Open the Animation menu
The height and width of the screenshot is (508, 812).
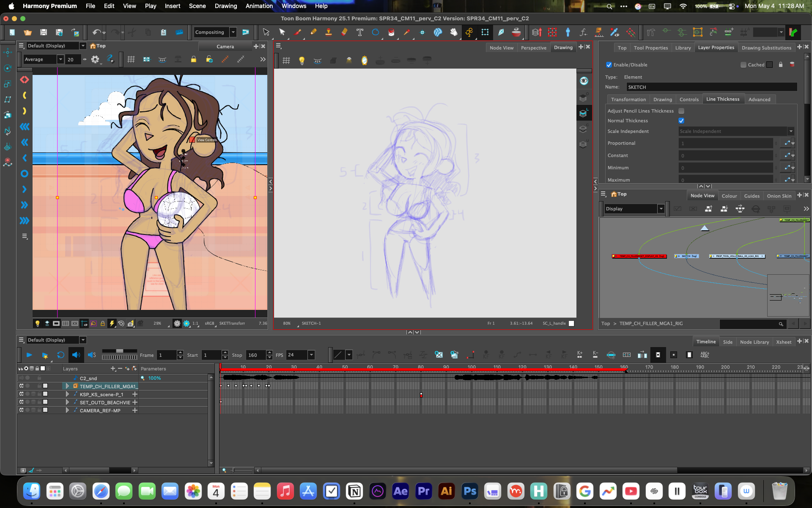(x=259, y=6)
